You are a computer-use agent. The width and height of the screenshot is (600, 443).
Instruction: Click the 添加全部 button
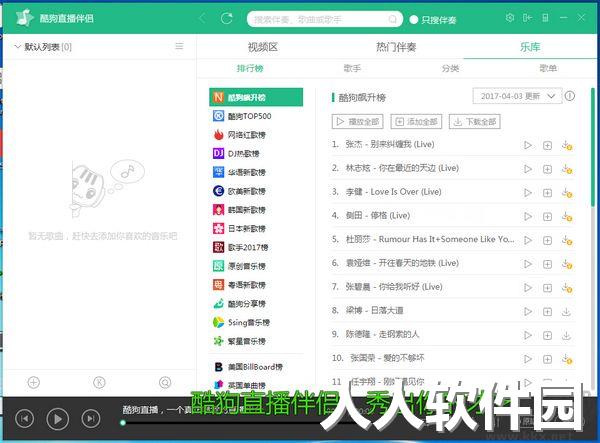coord(416,122)
